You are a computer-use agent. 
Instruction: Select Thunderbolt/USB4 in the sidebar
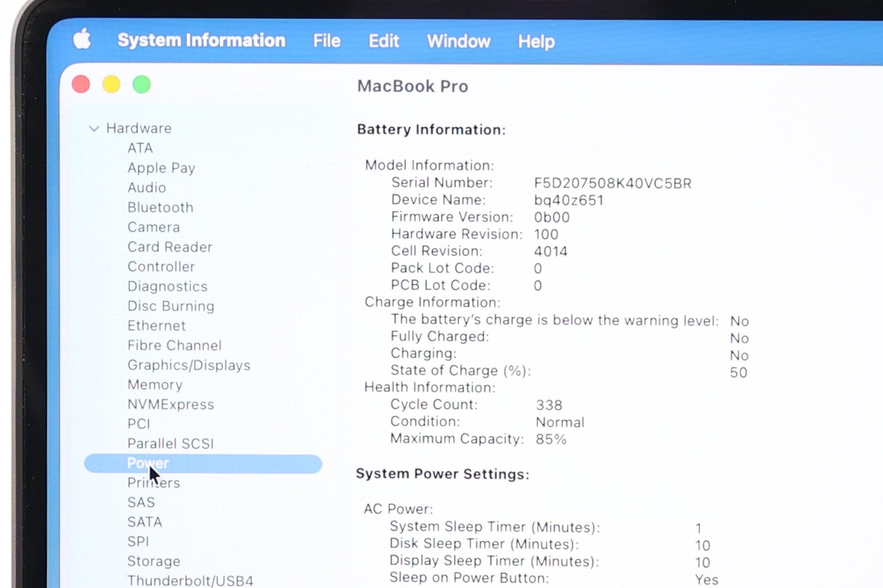(x=190, y=580)
